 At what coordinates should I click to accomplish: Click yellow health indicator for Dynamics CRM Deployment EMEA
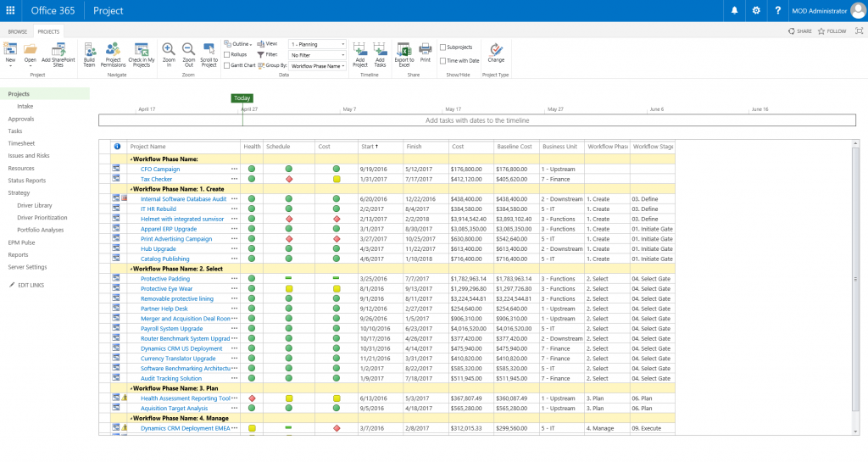(x=252, y=428)
